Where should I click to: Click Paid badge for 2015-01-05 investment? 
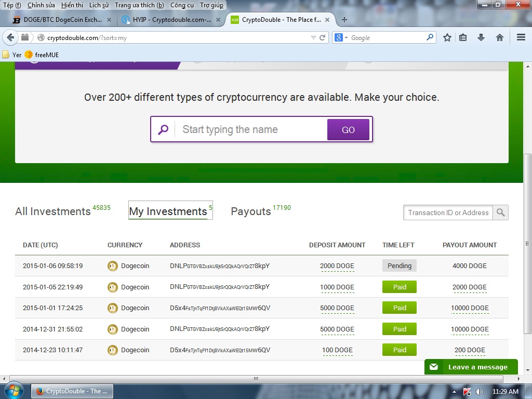[x=400, y=287]
